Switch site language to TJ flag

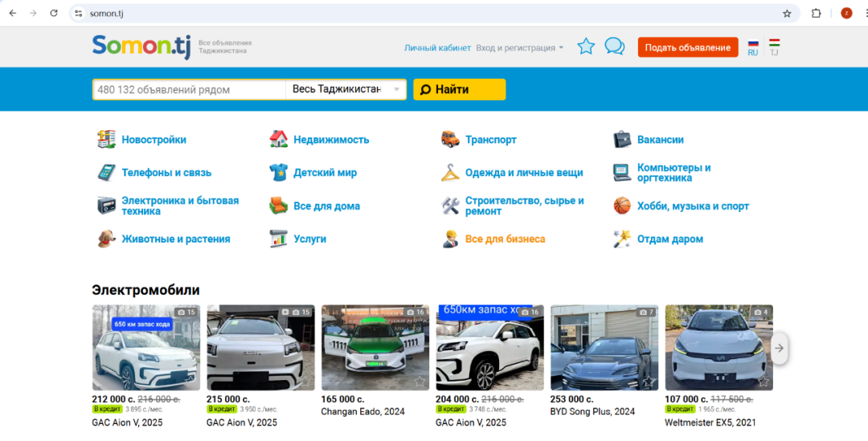pos(774,47)
